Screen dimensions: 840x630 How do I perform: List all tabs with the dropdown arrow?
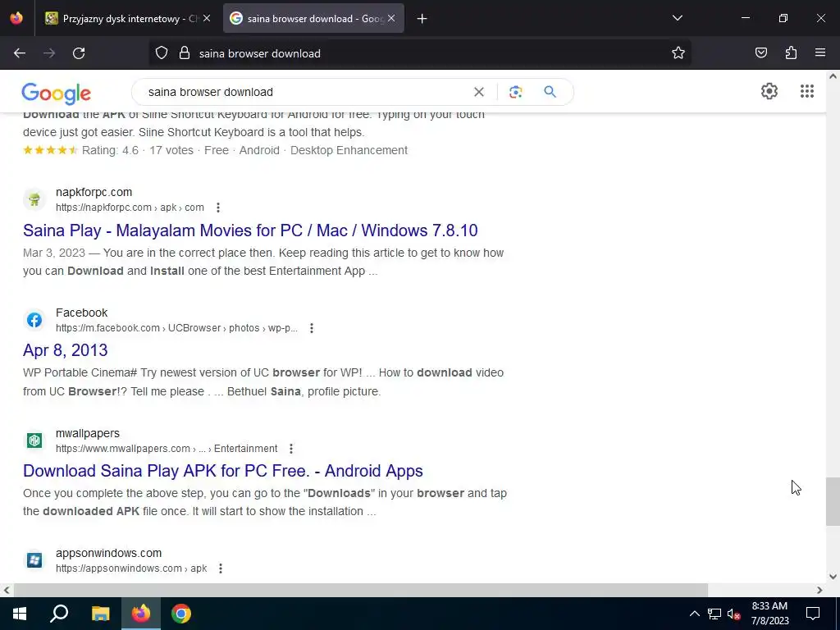[x=677, y=18]
